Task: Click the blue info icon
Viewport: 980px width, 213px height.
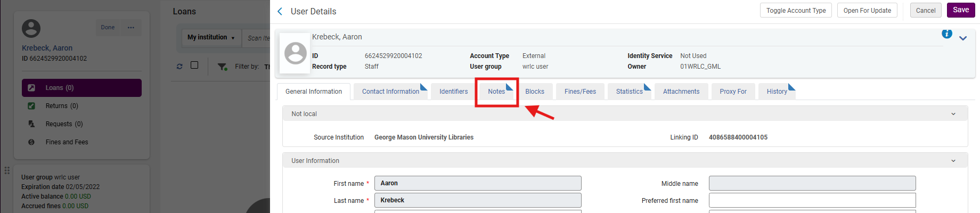Action: click(946, 34)
